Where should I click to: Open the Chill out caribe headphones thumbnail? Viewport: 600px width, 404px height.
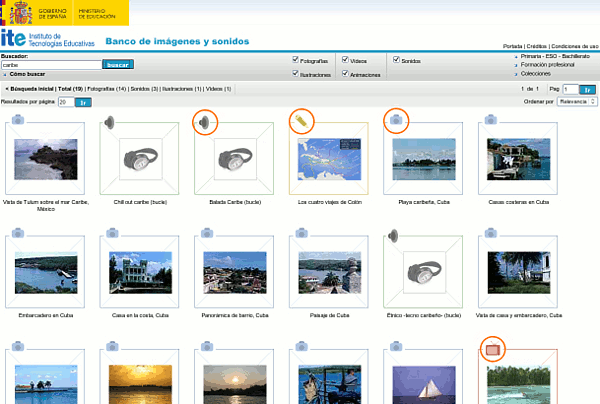[x=140, y=159]
